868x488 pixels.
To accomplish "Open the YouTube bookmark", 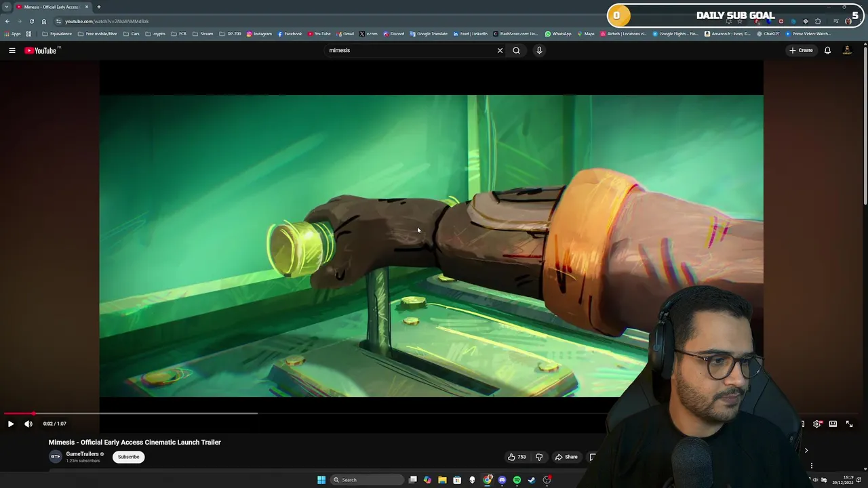I will (x=319, y=34).
